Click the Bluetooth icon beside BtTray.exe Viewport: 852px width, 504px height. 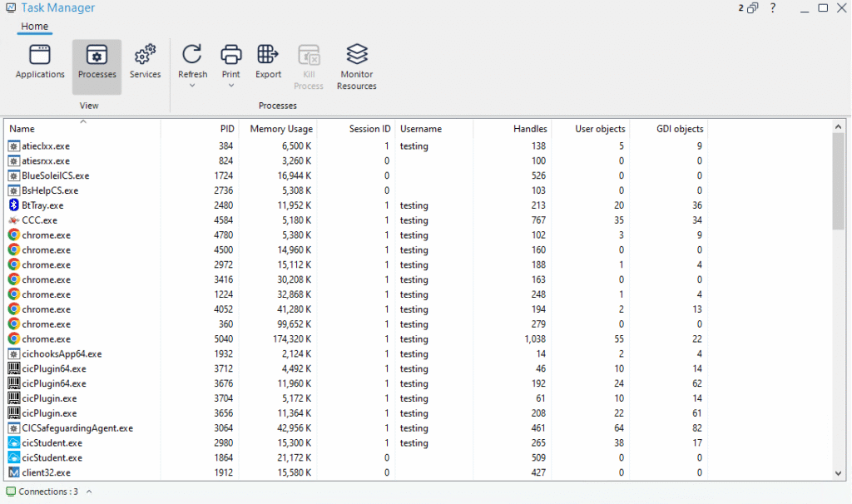point(13,205)
